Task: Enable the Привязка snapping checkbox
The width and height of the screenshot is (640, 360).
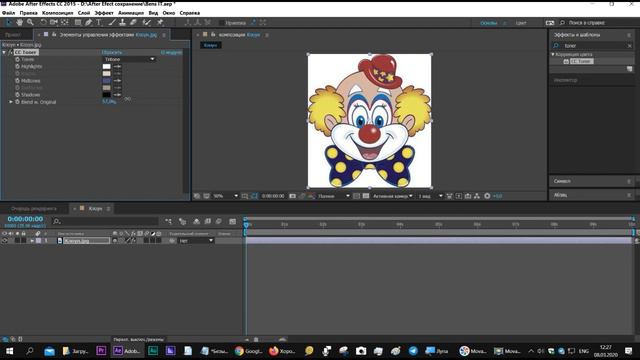Action: point(222,22)
